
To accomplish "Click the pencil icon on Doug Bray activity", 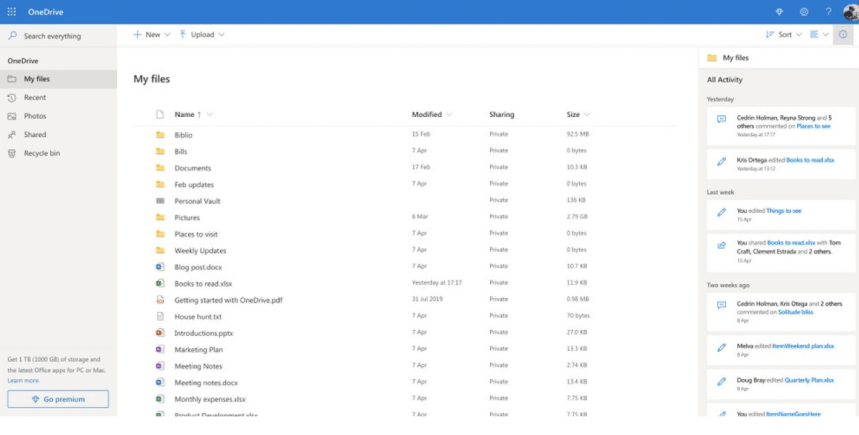I will 721,381.
